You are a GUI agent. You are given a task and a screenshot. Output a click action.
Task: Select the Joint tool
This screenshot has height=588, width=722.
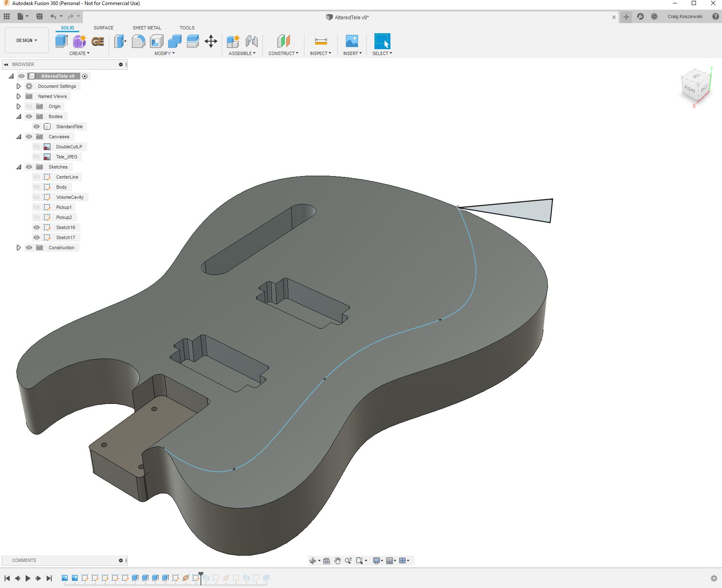(x=252, y=41)
